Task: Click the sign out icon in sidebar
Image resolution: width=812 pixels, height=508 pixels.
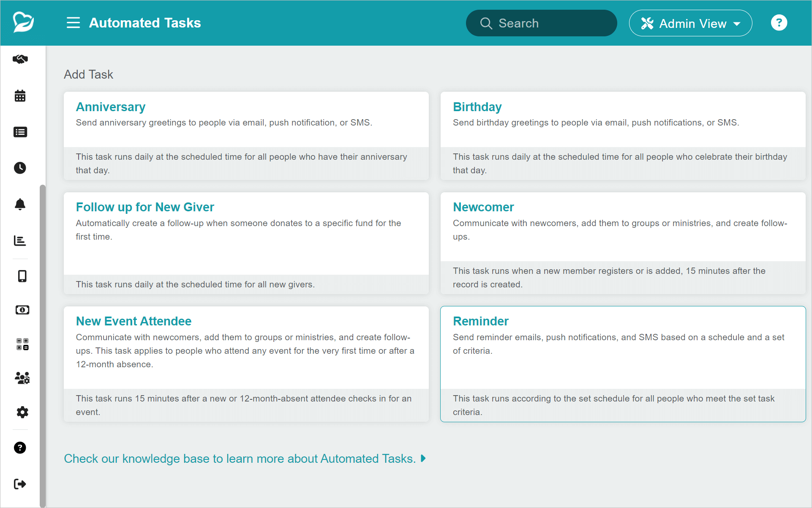Action: click(20, 484)
